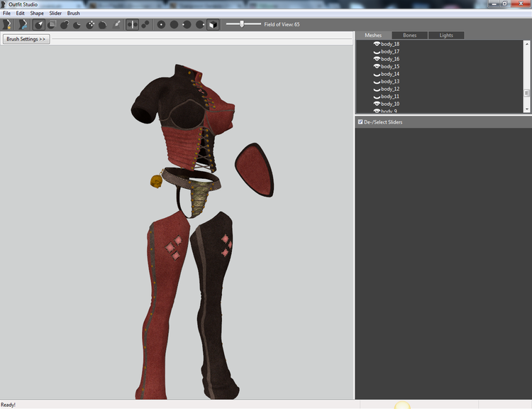Viewport: 532px width, 409px height.
Task: Open the Edit menu
Action: click(21, 13)
